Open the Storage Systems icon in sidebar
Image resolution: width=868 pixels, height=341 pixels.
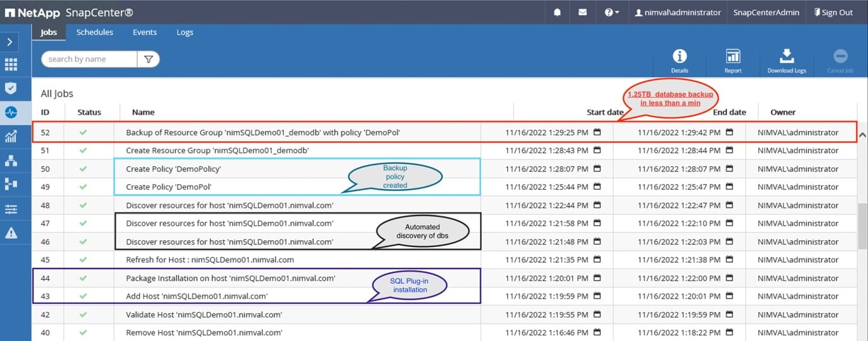tap(11, 184)
